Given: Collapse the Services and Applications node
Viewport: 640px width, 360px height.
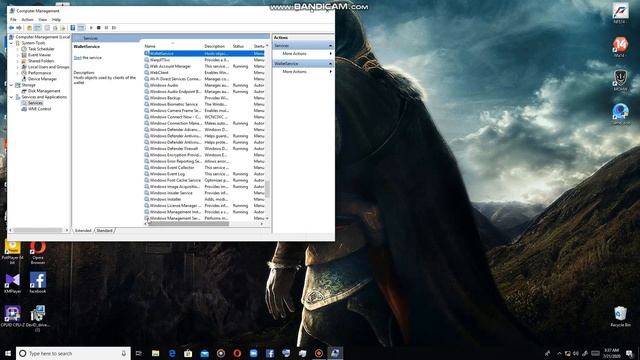Looking at the screenshot, I should (x=11, y=97).
